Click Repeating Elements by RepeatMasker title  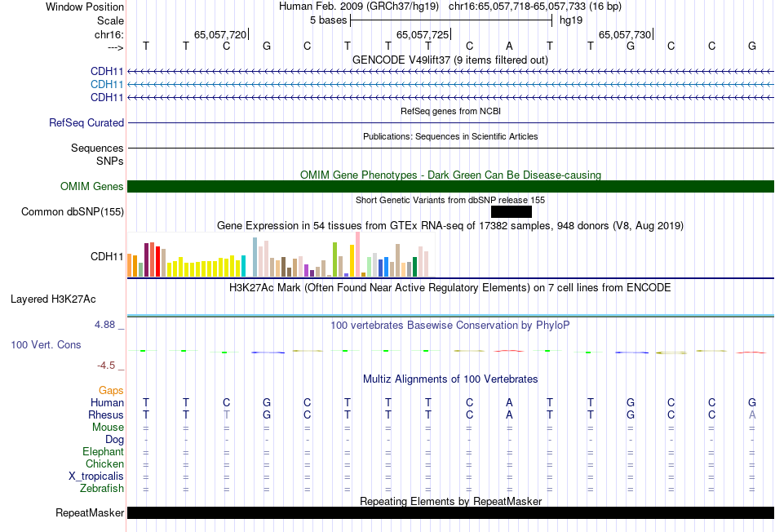click(x=450, y=501)
